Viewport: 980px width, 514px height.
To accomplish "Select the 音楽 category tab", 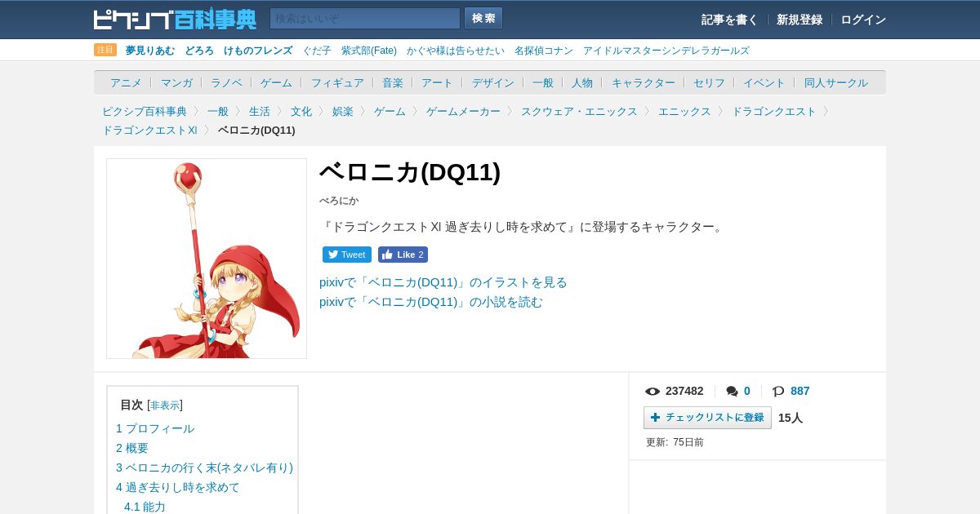I will [393, 82].
